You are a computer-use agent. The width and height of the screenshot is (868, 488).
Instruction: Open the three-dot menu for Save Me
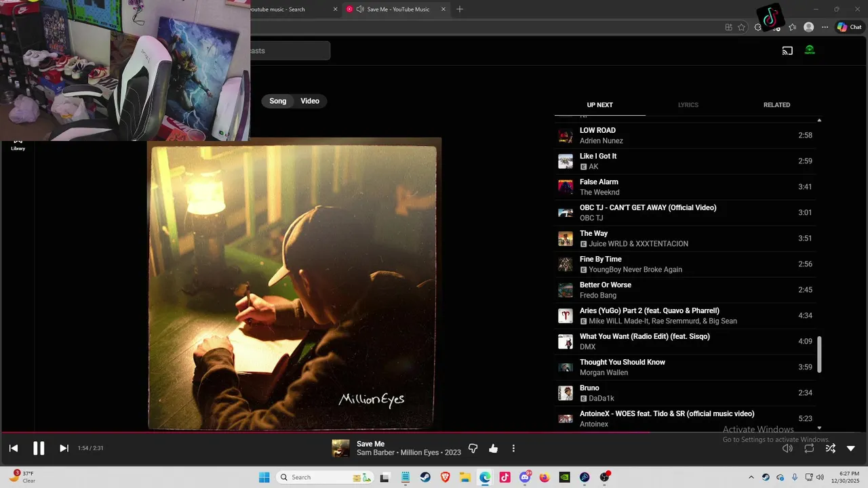point(513,448)
